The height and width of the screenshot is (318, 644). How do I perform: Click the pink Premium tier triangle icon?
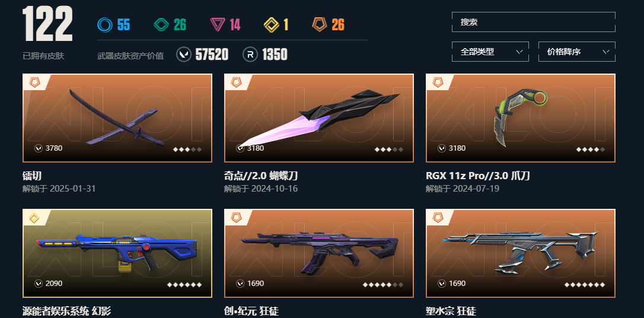tap(217, 25)
